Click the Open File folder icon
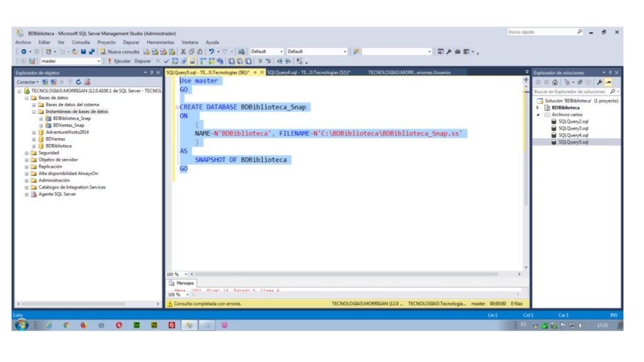Viewport: 644px width, 362px height. point(75,52)
